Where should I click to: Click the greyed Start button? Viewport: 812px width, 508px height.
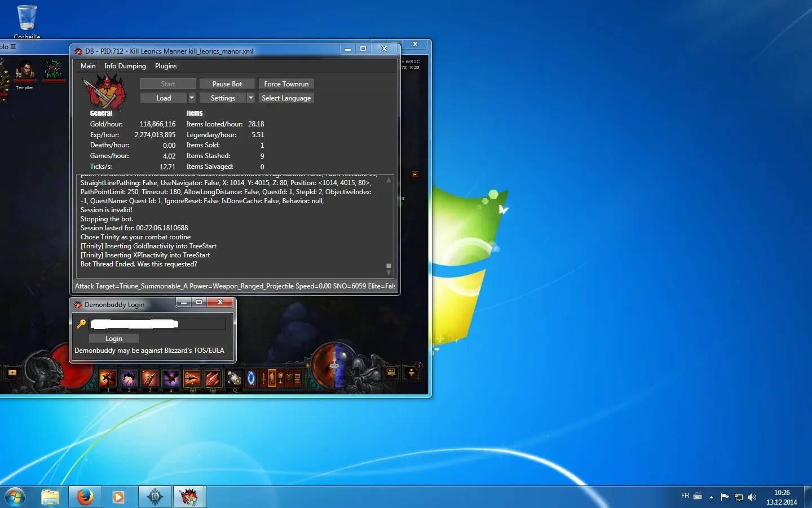(168, 84)
